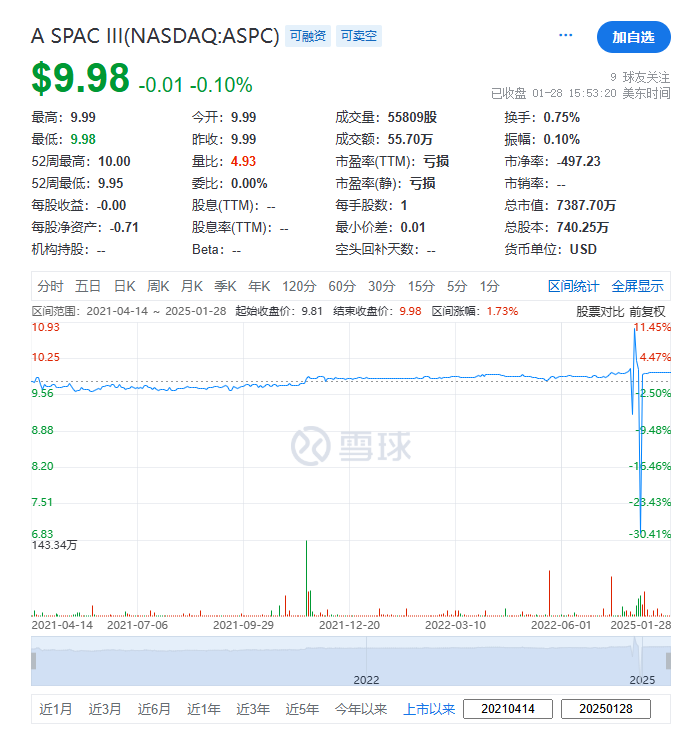Click the tallest green volume bar
Image resolution: width=691 pixels, height=735 pixels.
[x=307, y=578]
